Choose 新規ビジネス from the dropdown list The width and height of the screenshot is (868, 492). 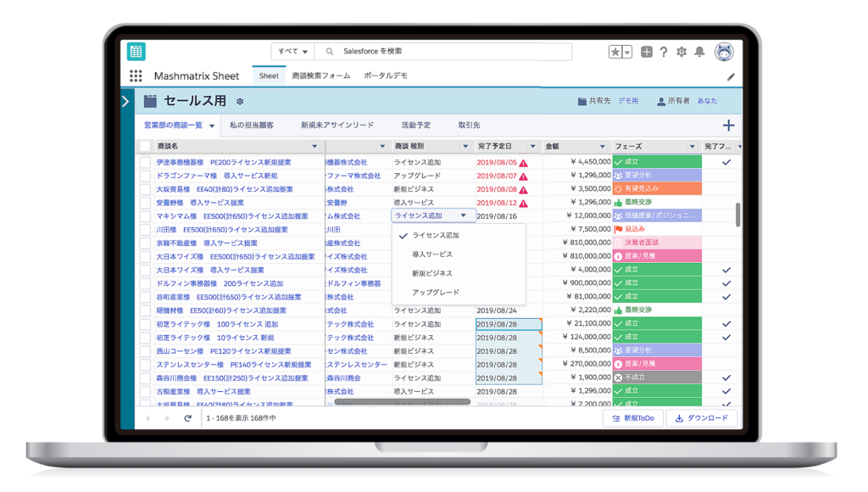coord(432,273)
